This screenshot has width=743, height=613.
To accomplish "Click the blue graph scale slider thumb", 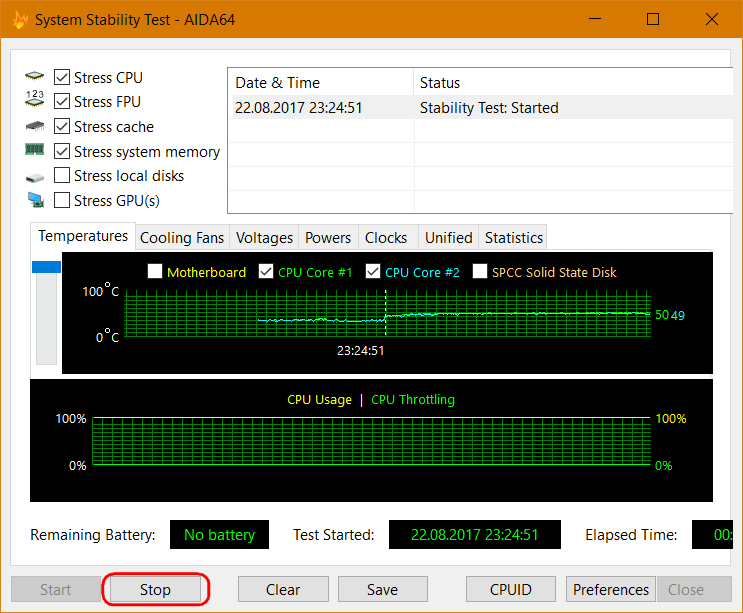I will pos(46,267).
